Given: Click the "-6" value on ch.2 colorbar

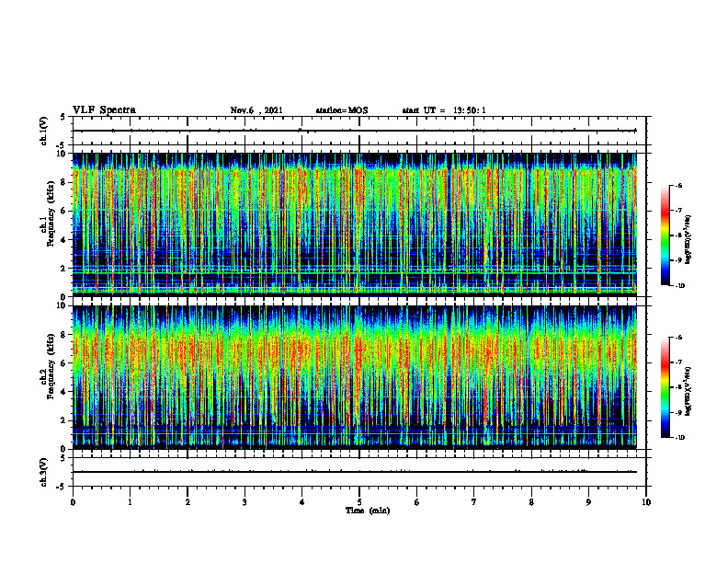Looking at the screenshot, I should pos(679,338).
